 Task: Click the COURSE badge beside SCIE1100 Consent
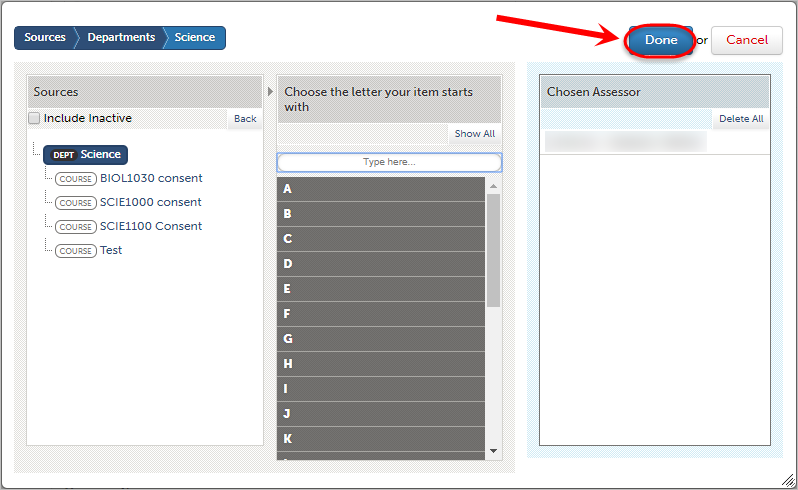[76, 226]
